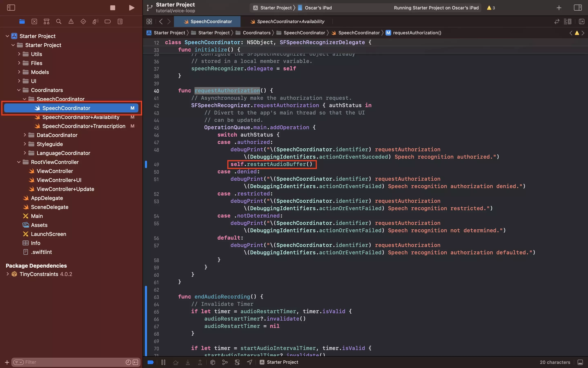Open the Project navigator folder icon
Image resolution: width=588 pixels, height=368 pixels.
pos(22,21)
